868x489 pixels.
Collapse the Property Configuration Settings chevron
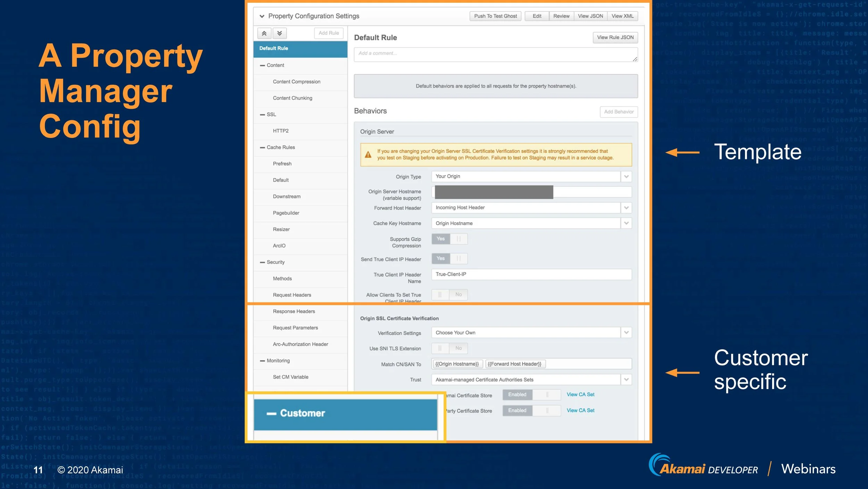[262, 16]
